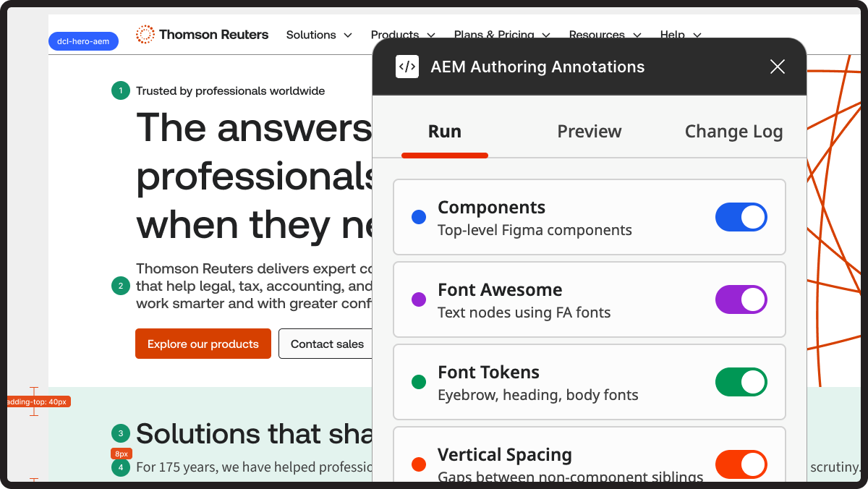Viewport: 868px width, 489px height.
Task: Click annotation marker 1 beside the eyebrow text
Action: (121, 91)
